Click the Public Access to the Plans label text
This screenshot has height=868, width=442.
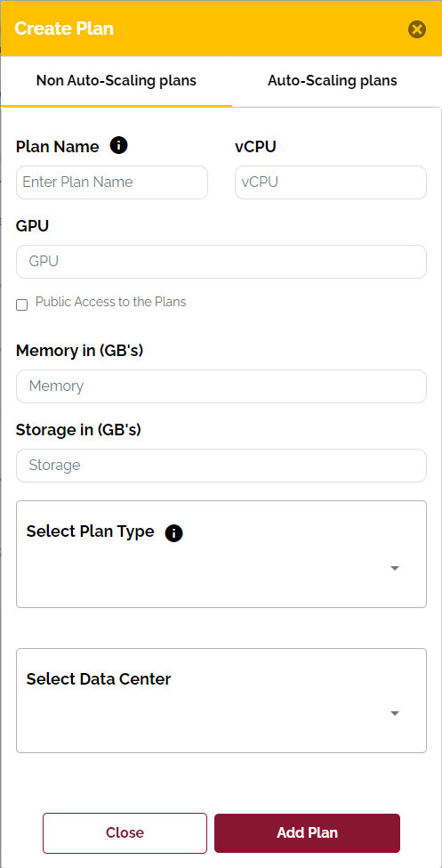[110, 302]
